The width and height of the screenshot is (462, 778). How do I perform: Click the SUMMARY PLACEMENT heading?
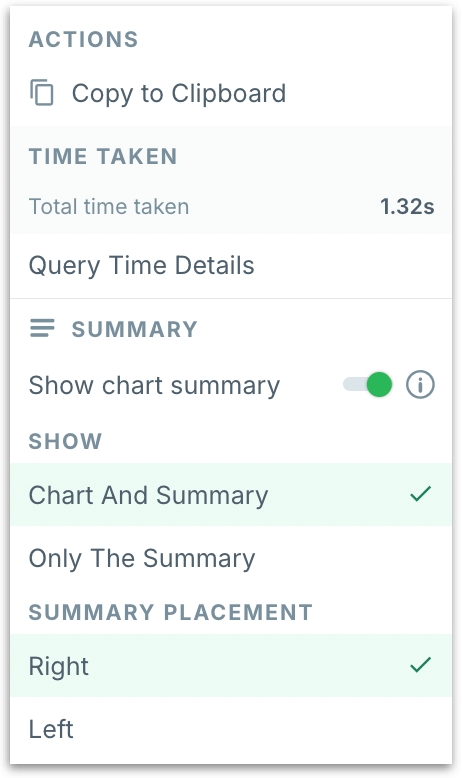pyautogui.click(x=171, y=612)
